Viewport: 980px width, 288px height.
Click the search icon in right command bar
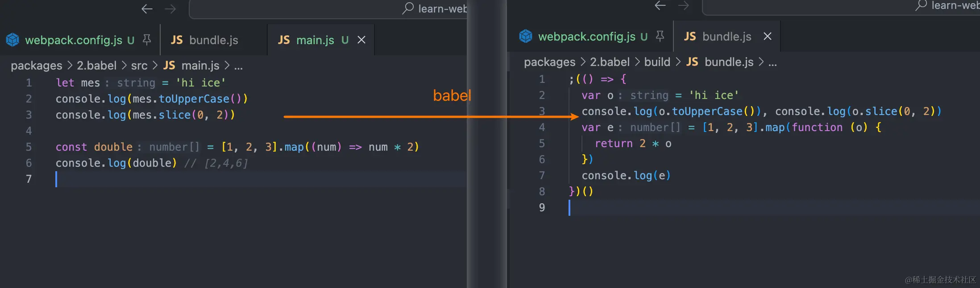click(921, 5)
